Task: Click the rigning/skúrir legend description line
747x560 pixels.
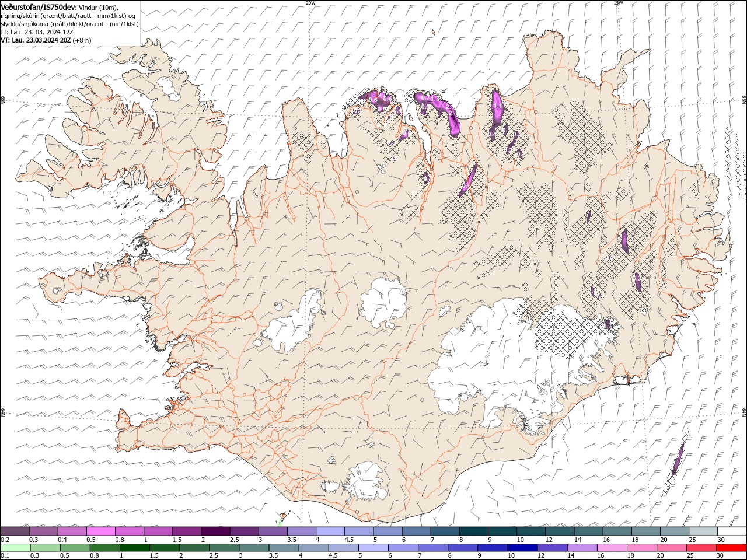Action: (x=68, y=16)
